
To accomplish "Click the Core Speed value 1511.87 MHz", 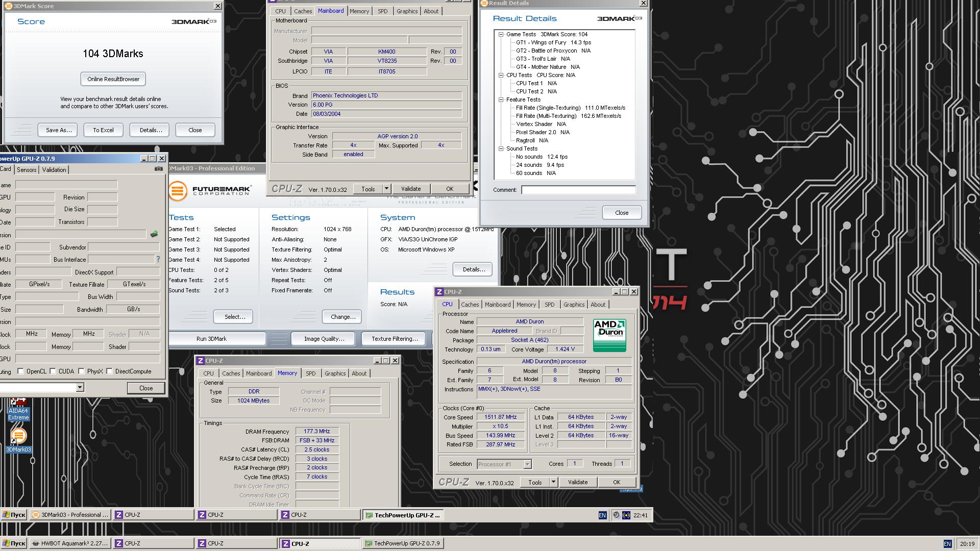I will (500, 417).
